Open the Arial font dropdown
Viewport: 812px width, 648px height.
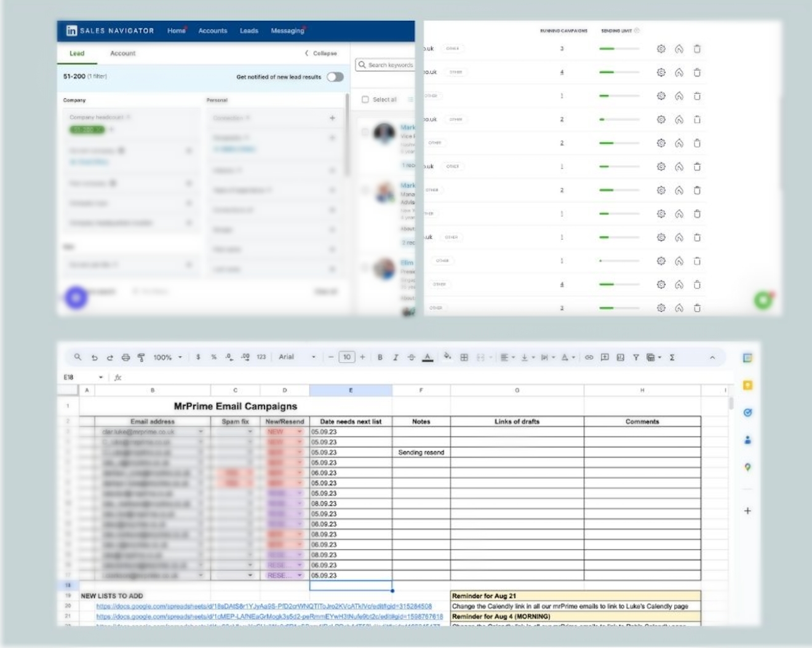click(298, 357)
